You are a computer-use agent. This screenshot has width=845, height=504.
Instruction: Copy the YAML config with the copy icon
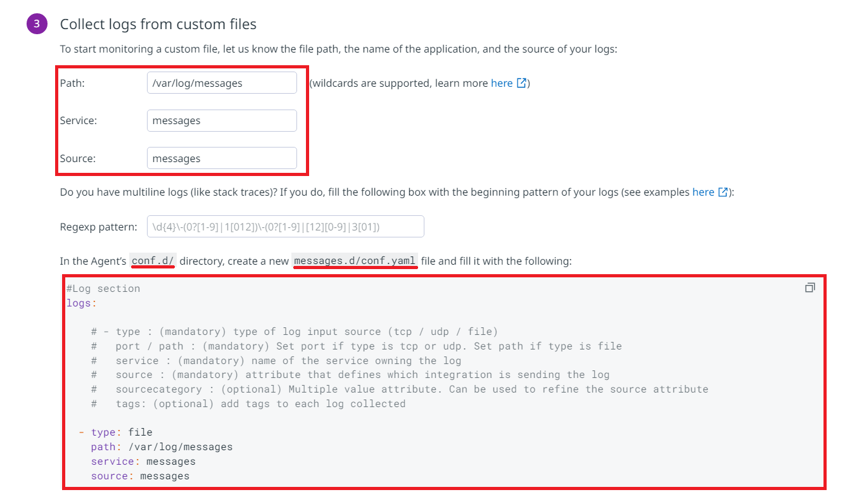point(810,288)
